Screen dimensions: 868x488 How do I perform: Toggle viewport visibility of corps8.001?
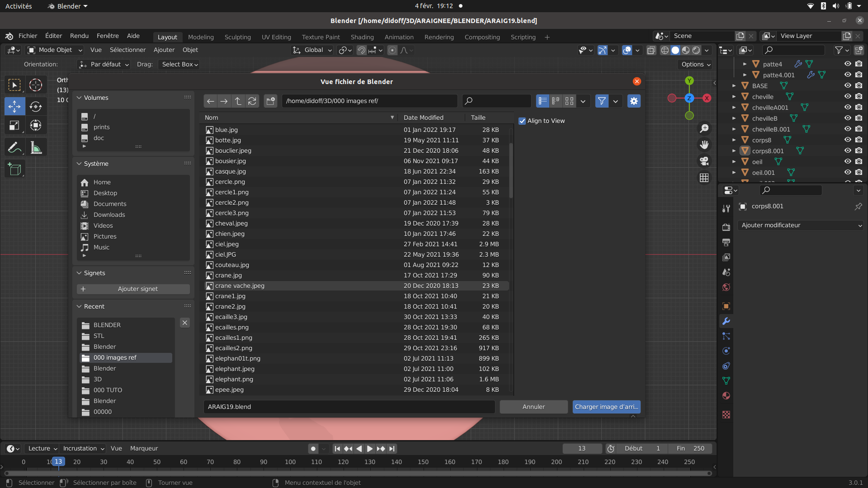click(848, 151)
